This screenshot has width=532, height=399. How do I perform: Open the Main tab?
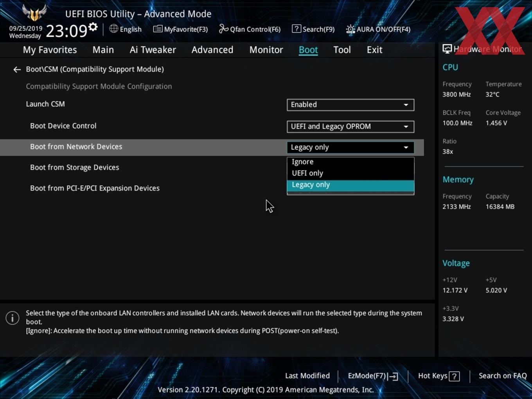pos(103,50)
